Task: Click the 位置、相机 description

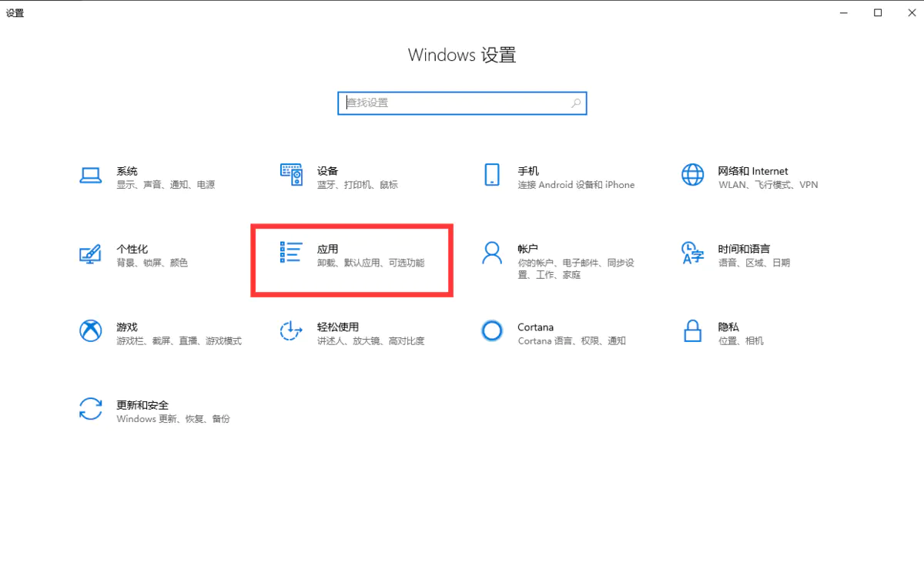Action: 741,340
